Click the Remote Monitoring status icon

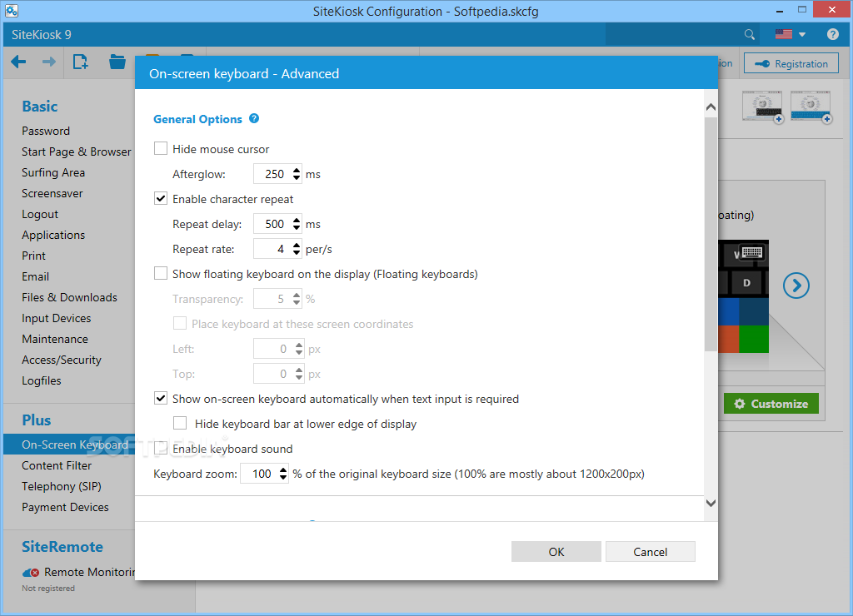click(31, 573)
